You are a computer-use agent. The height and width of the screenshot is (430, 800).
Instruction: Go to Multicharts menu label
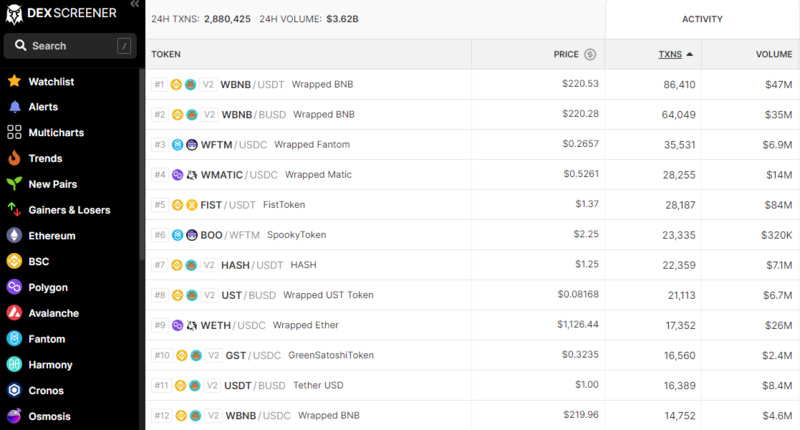(56, 133)
